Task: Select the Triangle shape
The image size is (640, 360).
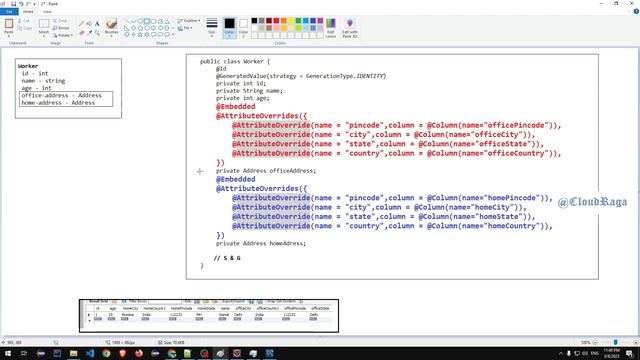Action: (167, 21)
